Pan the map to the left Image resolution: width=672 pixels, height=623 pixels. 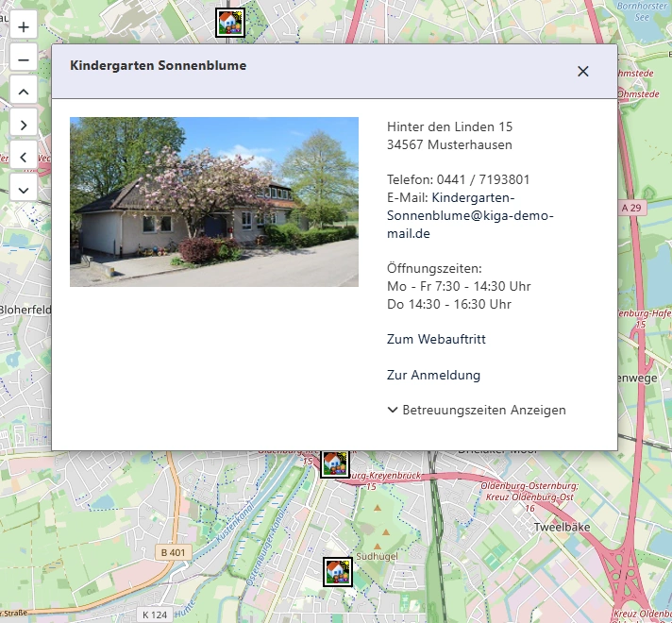(x=24, y=155)
